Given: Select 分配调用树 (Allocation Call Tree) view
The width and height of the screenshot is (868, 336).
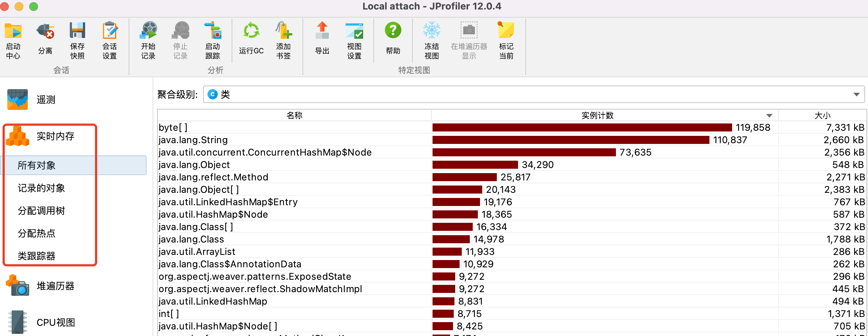Looking at the screenshot, I should [41, 211].
